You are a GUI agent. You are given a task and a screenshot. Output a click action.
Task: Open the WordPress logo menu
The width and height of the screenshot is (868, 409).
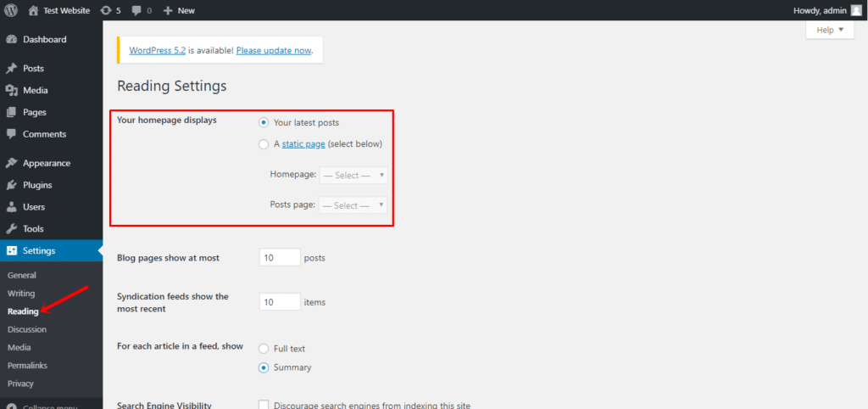[11, 10]
